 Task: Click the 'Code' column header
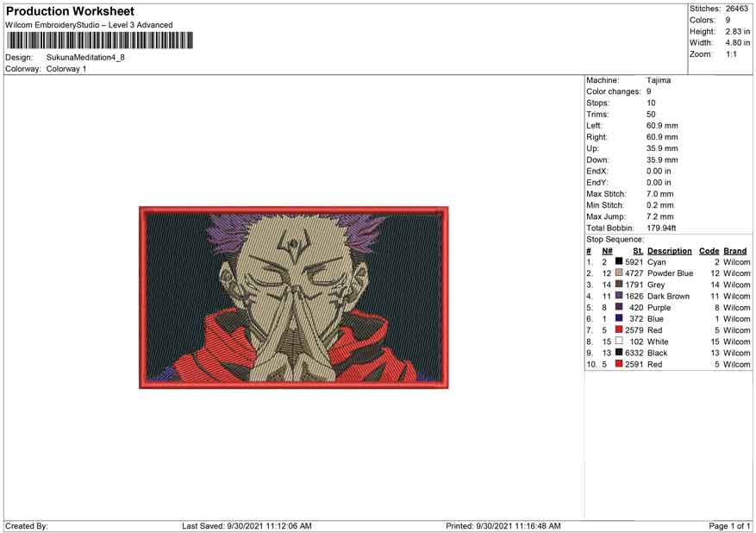point(709,251)
